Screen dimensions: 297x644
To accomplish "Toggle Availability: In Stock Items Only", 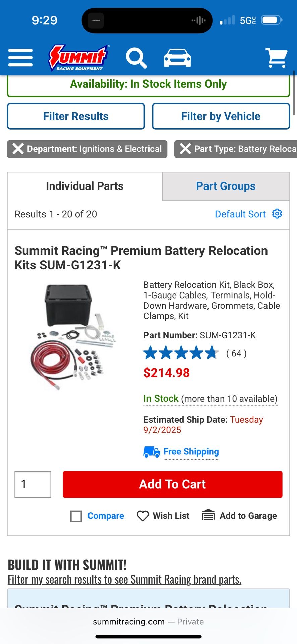I will [148, 84].
